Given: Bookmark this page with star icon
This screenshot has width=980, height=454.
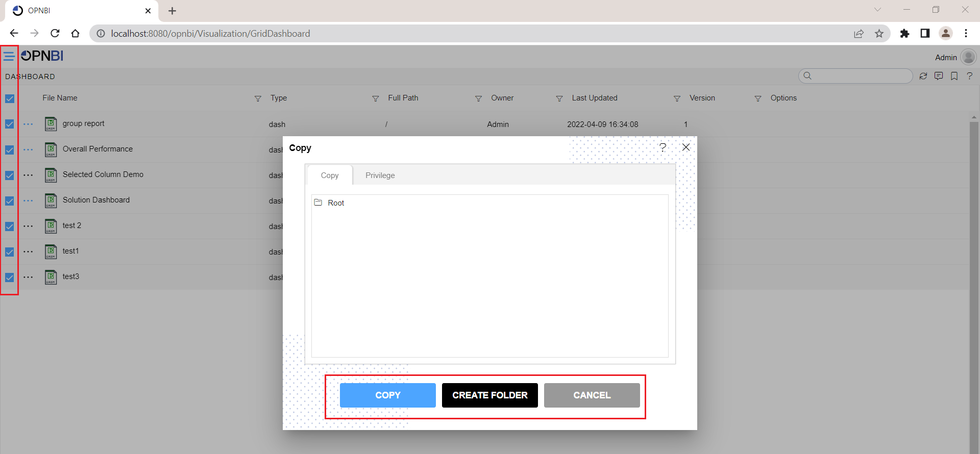Looking at the screenshot, I should [x=879, y=33].
